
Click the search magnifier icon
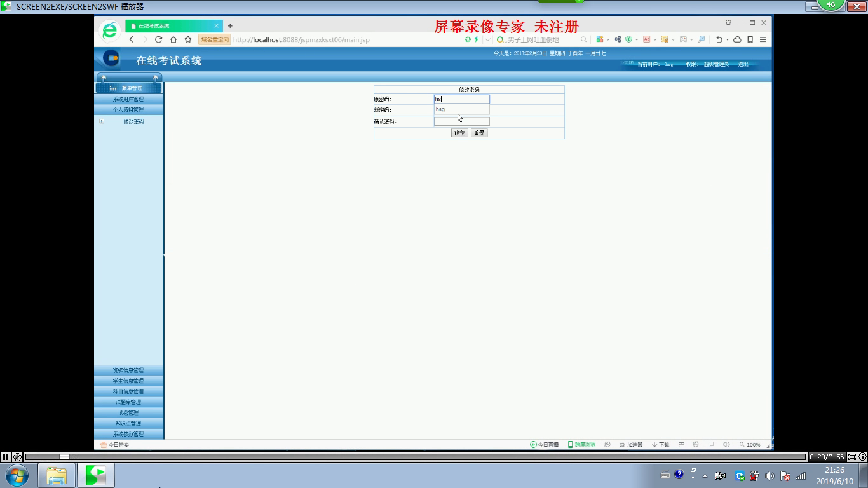click(x=583, y=39)
